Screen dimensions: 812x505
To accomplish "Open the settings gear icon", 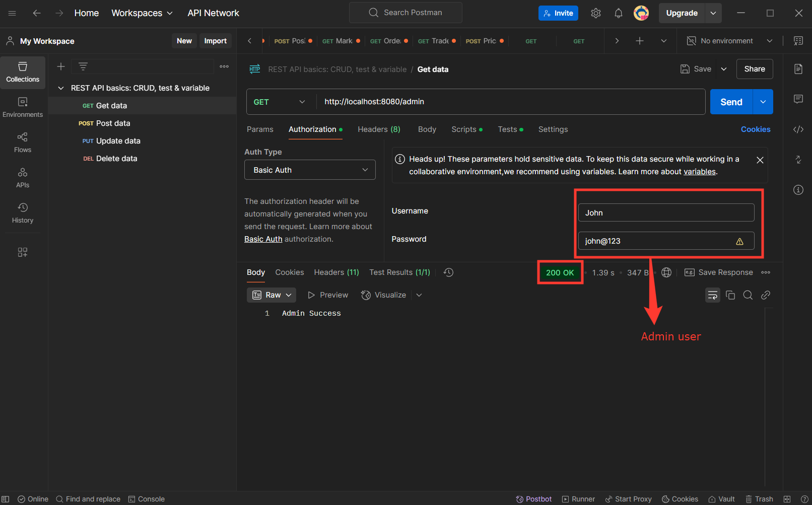I will coord(596,13).
